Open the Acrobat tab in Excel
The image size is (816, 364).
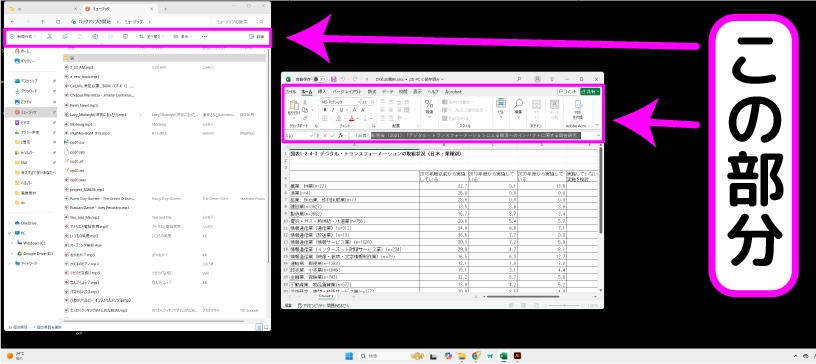pyautogui.click(x=453, y=91)
